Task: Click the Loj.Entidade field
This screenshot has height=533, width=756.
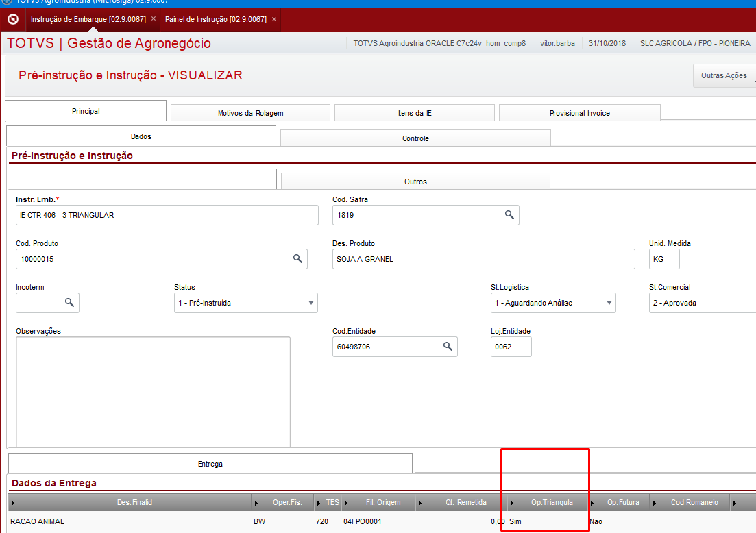Action: coord(511,347)
